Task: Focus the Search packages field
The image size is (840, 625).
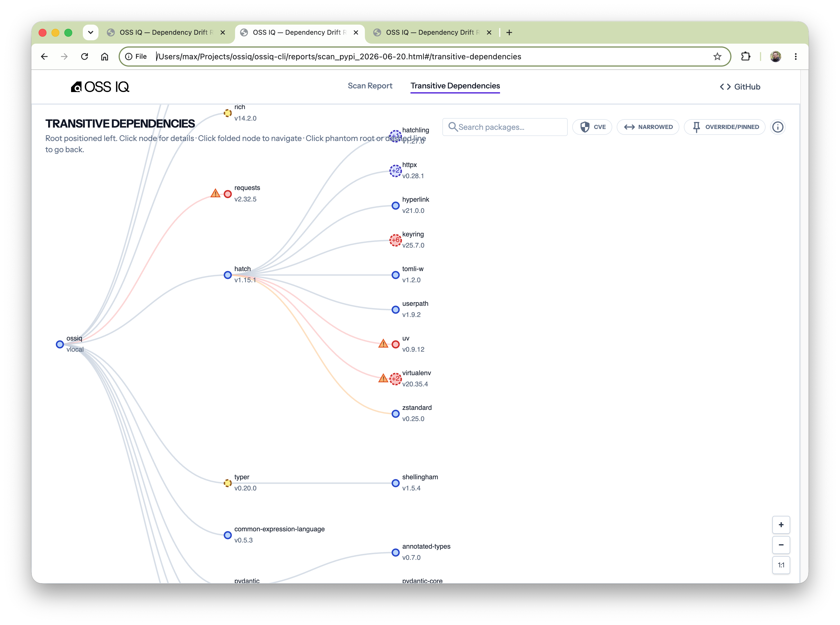Action: tap(505, 127)
